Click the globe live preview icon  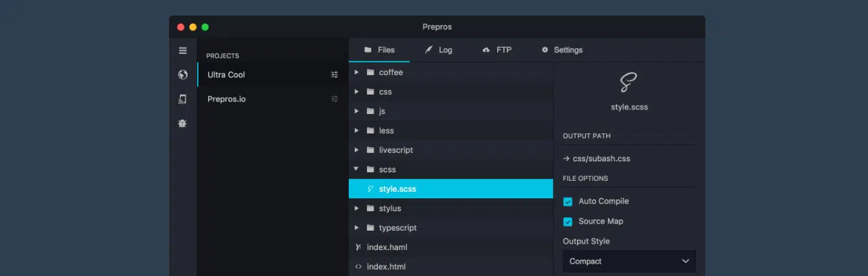[183, 75]
